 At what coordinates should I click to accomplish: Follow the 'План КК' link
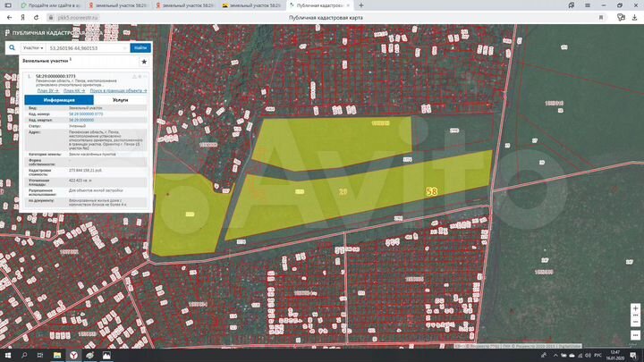[73, 91]
